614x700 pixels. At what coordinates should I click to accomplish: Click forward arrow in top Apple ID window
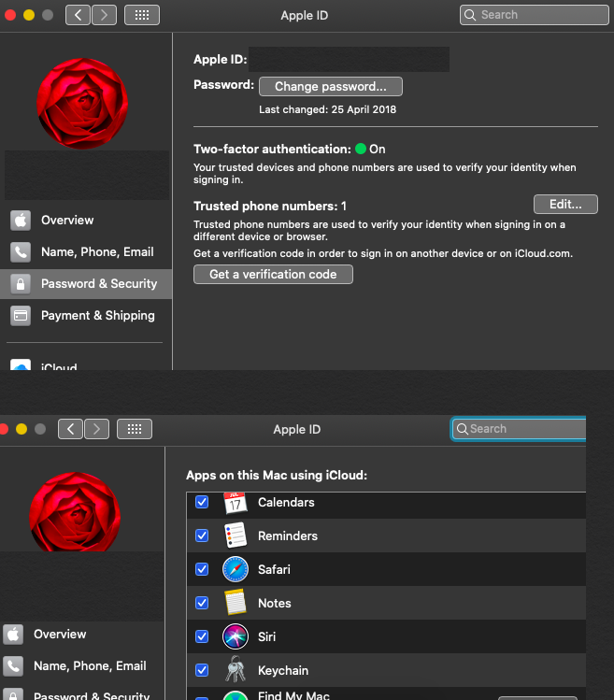[x=104, y=15]
